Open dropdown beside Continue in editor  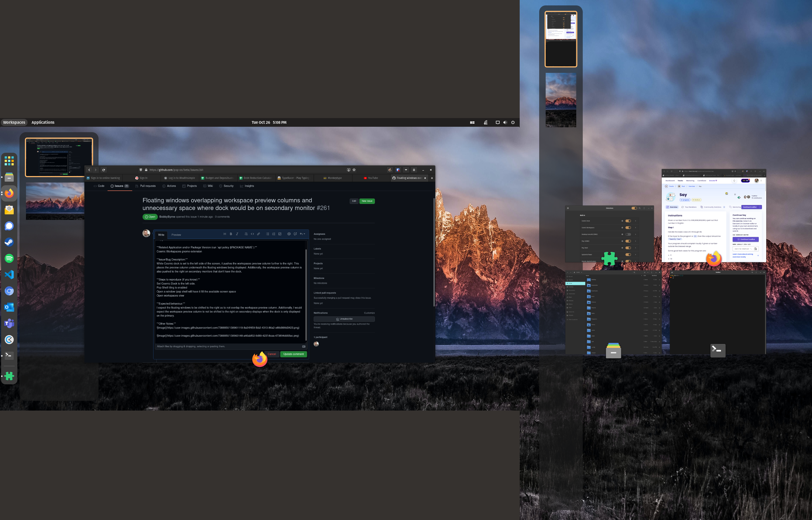pos(760,207)
